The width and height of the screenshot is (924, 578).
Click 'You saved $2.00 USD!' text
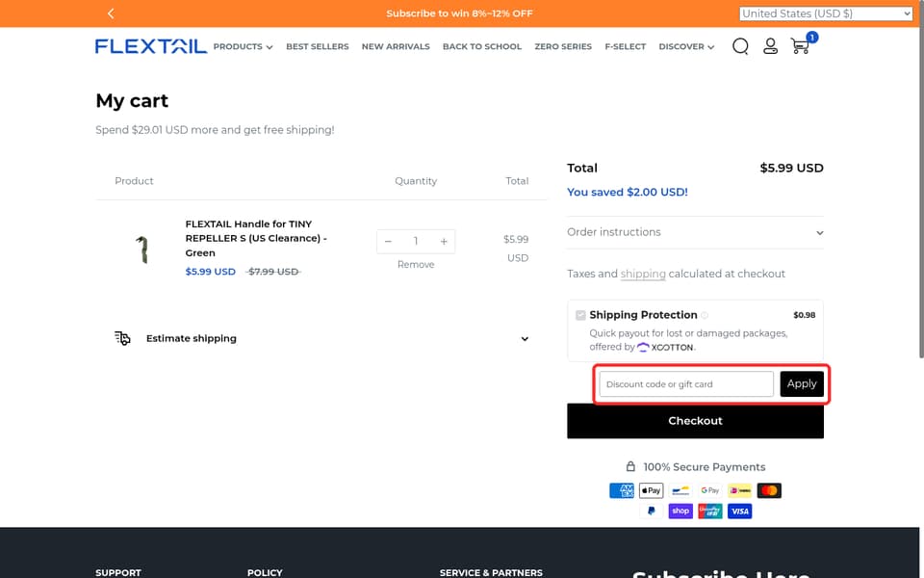pyautogui.click(x=627, y=193)
